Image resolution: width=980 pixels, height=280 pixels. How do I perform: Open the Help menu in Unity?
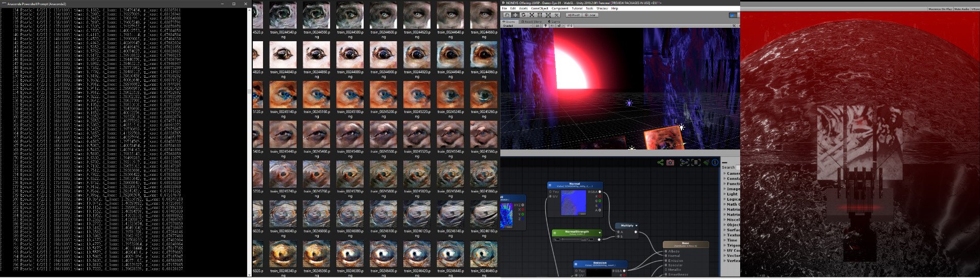tap(614, 8)
